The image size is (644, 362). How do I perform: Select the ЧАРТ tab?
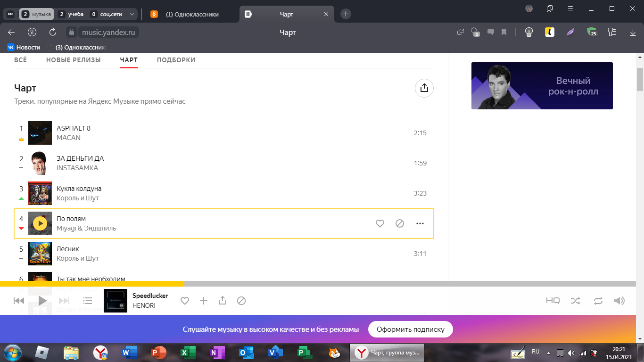tap(129, 60)
